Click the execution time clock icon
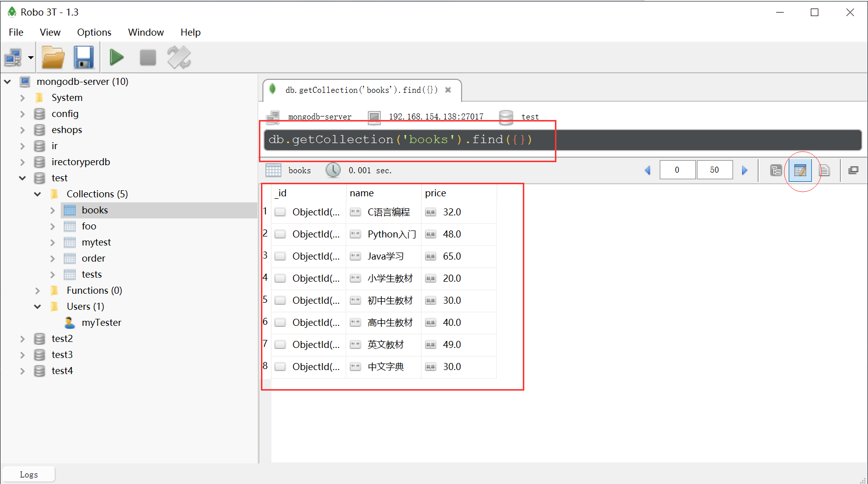Screen dimensions: 868x484 pyautogui.click(x=333, y=170)
